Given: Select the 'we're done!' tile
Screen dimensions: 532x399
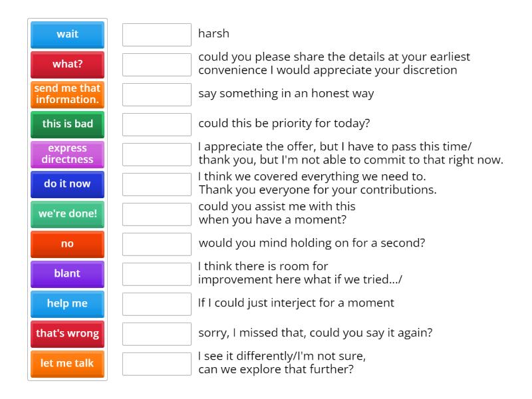Looking at the screenshot, I should tap(66, 214).
